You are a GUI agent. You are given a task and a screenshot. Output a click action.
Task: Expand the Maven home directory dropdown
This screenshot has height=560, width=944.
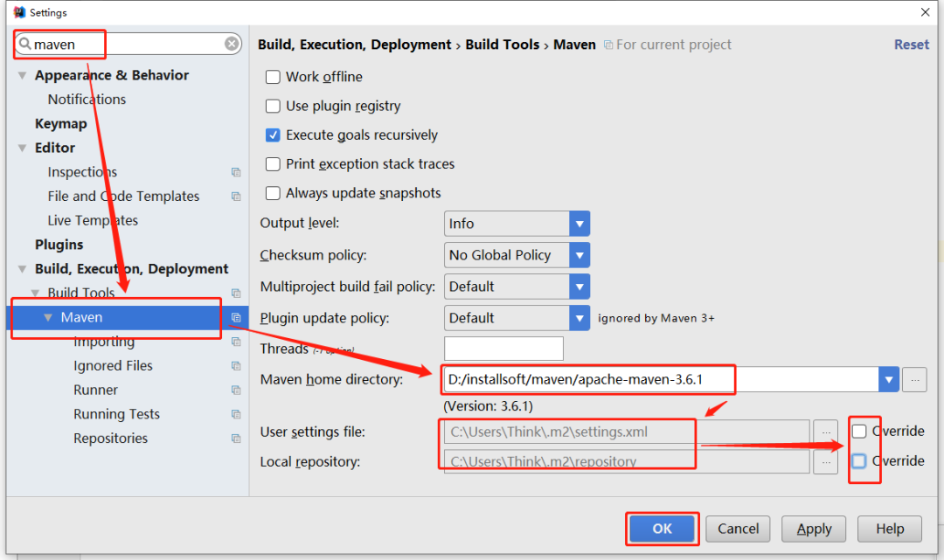[889, 379]
